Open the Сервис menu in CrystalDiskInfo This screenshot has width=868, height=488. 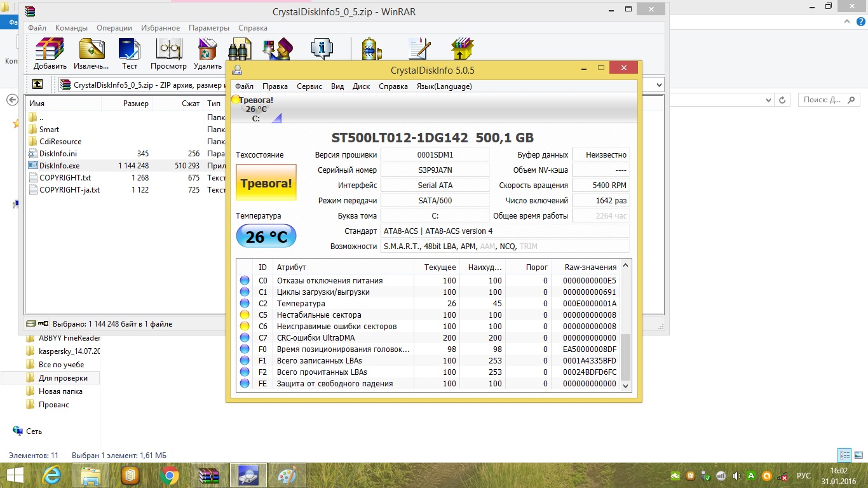click(x=309, y=86)
